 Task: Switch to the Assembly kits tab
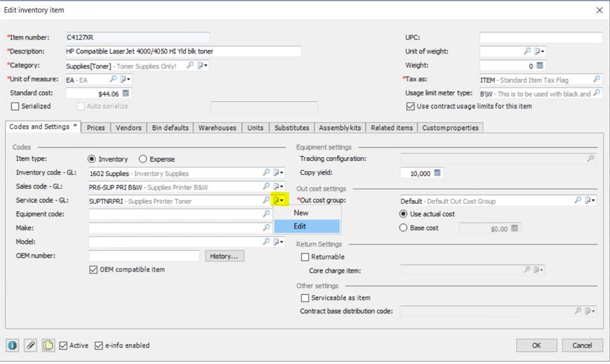340,128
